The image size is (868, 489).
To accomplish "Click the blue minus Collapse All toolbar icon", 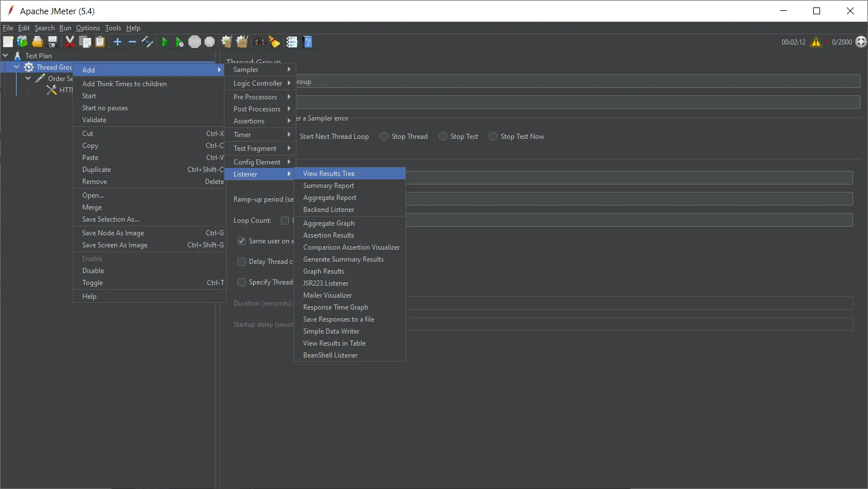I will pos(132,42).
